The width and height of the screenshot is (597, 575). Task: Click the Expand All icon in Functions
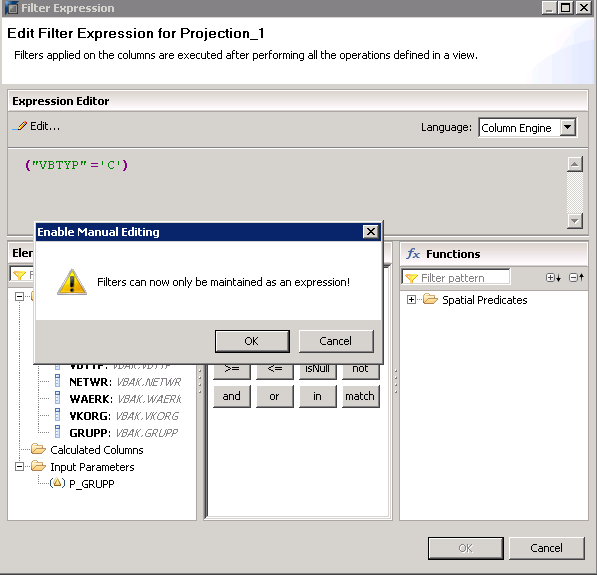pyautogui.click(x=553, y=278)
